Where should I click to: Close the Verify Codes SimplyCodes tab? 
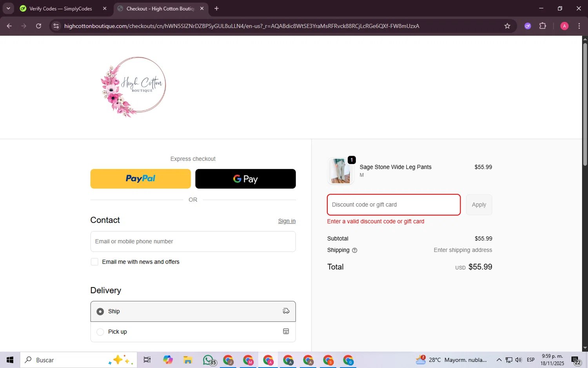click(x=105, y=9)
